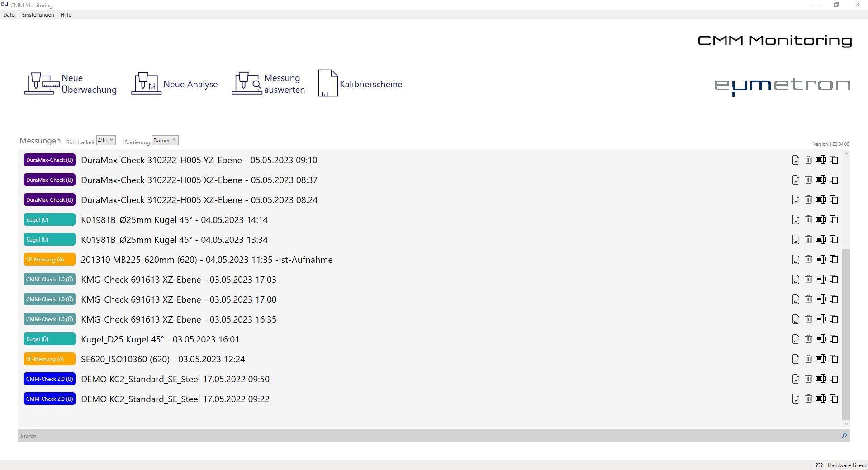Delete the KMG-Check 691613 17:00 measurement
The image size is (868, 470).
[x=808, y=299]
